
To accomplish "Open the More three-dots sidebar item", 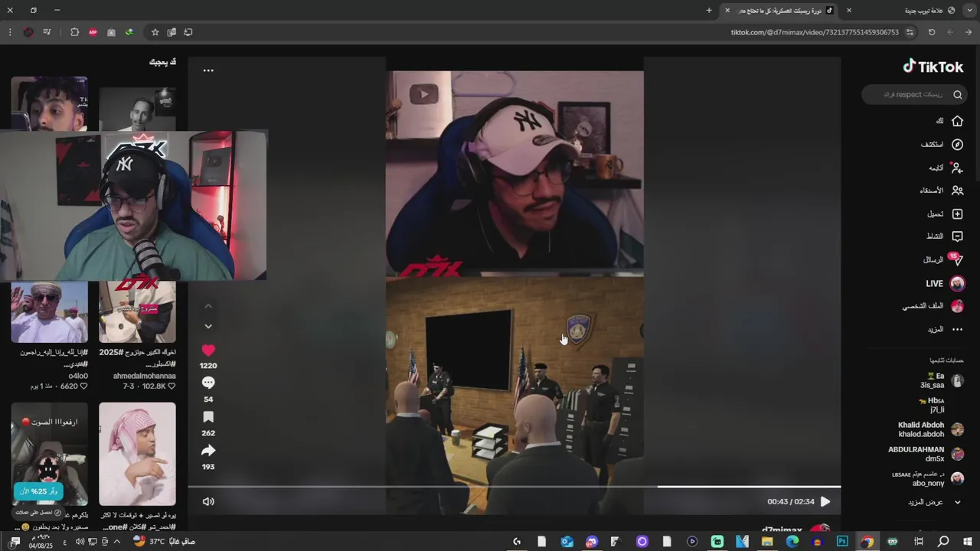I will click(x=946, y=329).
